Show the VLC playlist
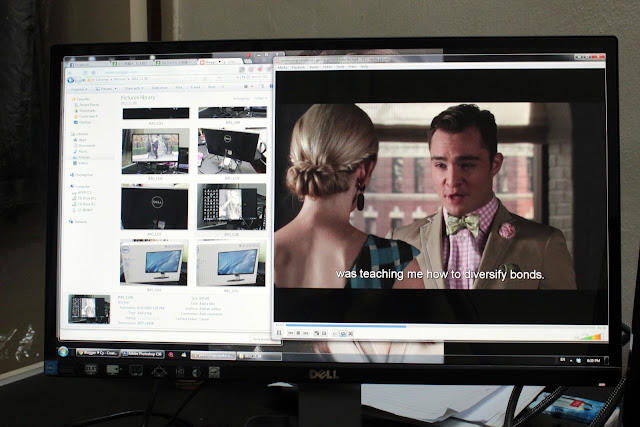 [x=335, y=334]
